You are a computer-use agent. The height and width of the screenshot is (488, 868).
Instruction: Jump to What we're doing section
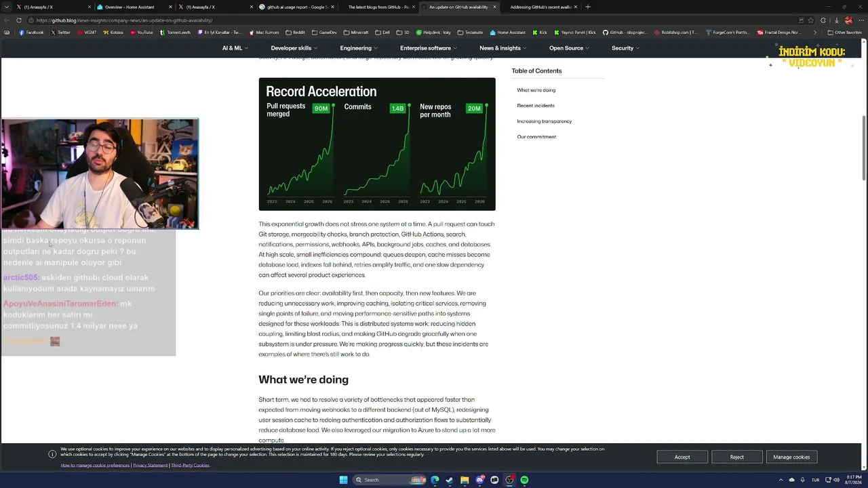click(536, 90)
